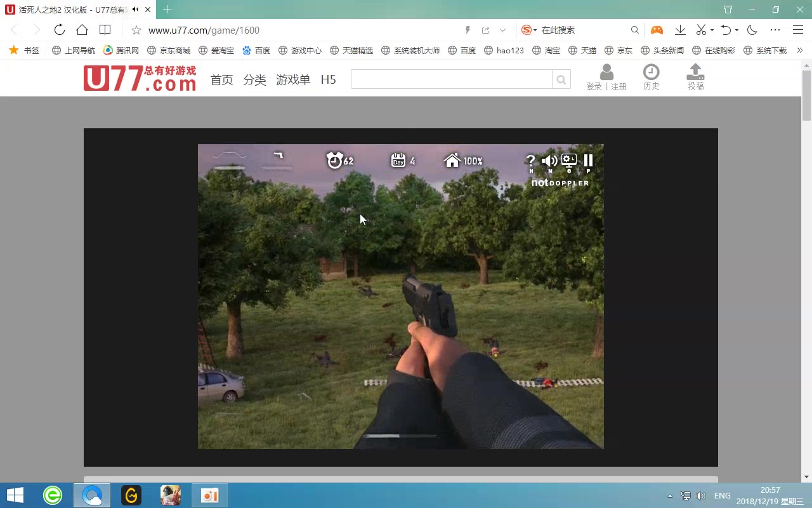
Task: Click the U77.com site logo
Action: (140, 79)
